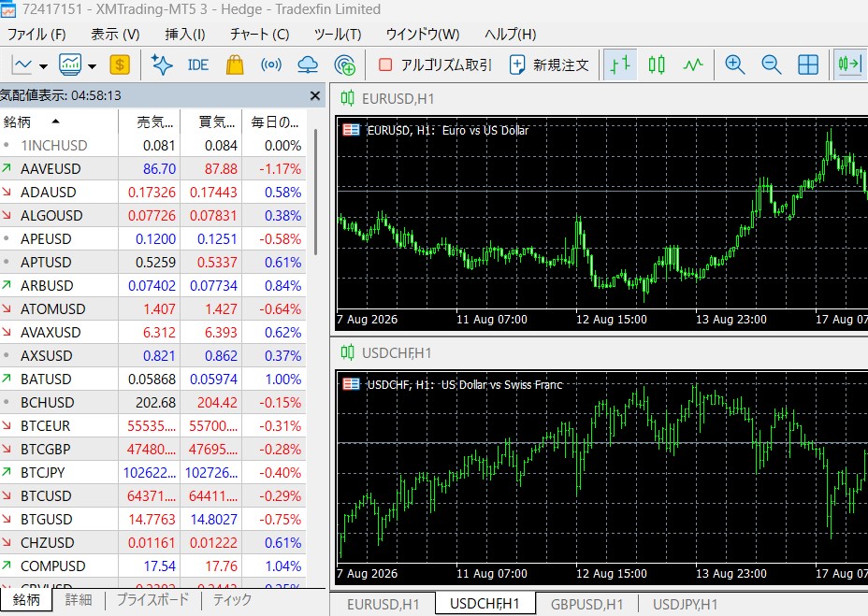Click the AVAXUSD down-arrow indicator
868x616 pixels.
(7, 332)
